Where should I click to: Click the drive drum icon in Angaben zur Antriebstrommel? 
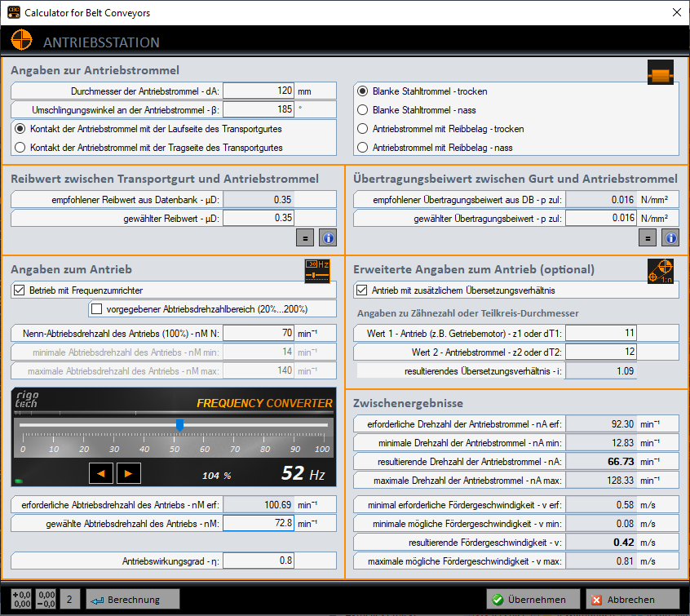(x=661, y=72)
